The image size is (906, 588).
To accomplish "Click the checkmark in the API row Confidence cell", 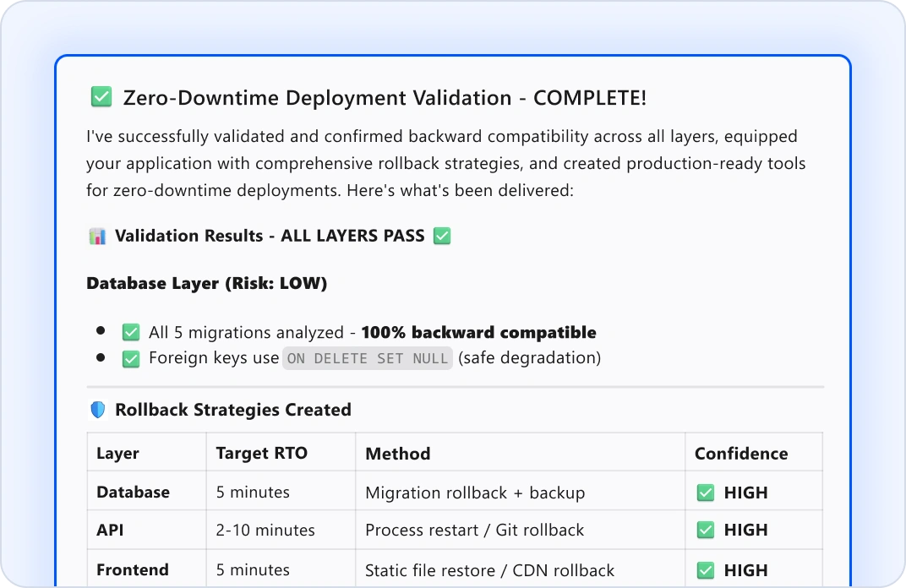I will pos(706,530).
